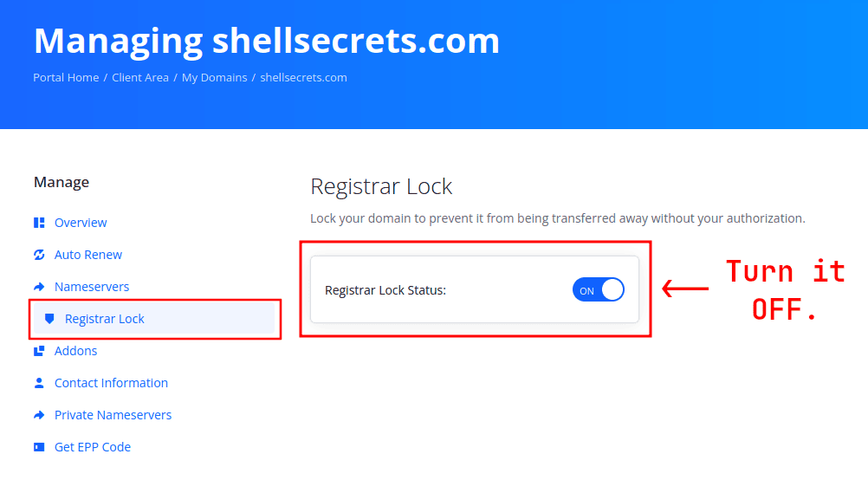Click the Addons sidebar icon
Viewport: 868px width, 480px height.
[39, 351]
